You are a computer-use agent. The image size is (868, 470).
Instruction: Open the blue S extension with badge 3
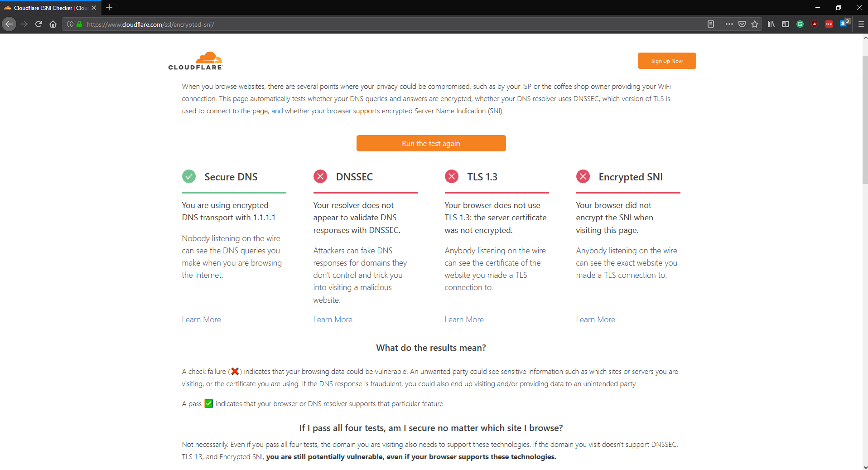[x=844, y=24]
